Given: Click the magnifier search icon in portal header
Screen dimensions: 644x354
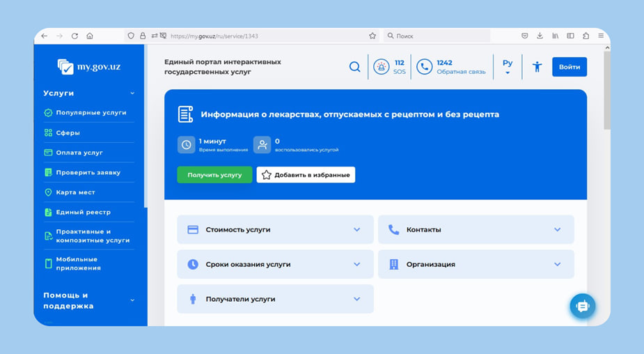Looking at the screenshot, I should [354, 67].
